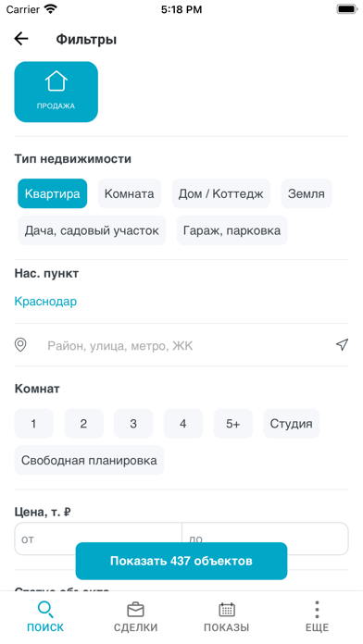Tap the location pin icon
The width and height of the screenshot is (363, 644).
20,345
